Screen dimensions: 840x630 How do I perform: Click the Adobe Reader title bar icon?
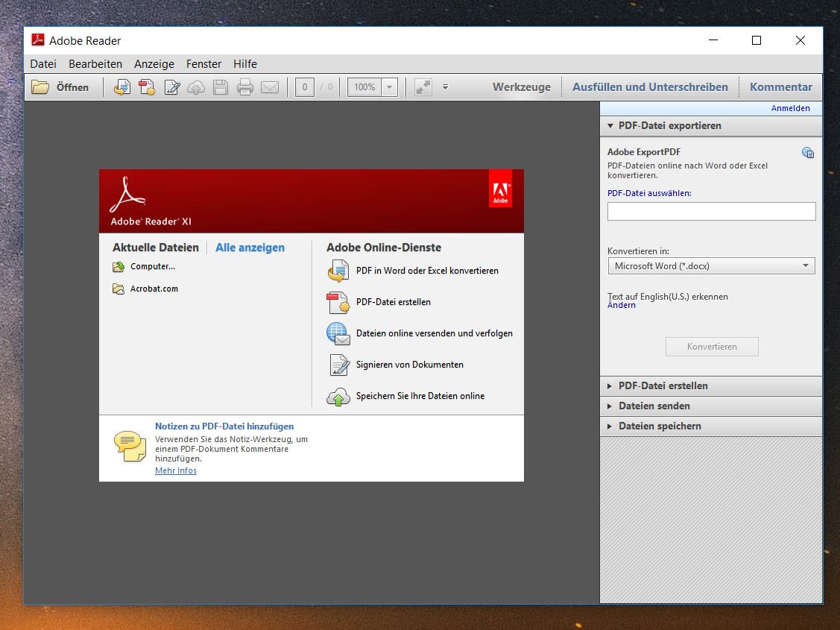37,40
